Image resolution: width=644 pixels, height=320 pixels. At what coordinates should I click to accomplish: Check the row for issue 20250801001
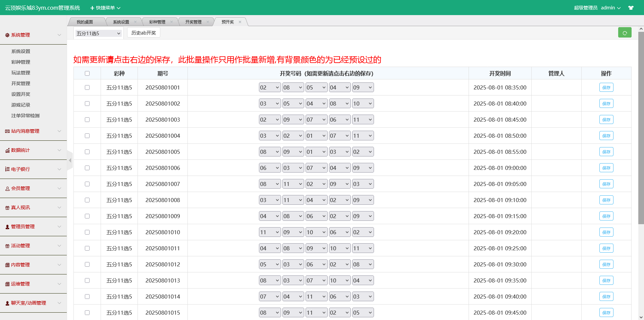[x=87, y=87]
